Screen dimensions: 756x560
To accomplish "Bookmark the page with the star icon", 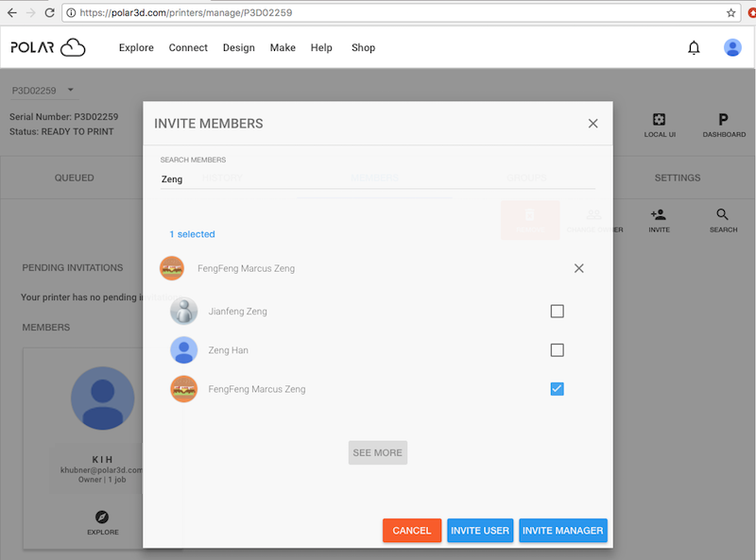I will pyautogui.click(x=730, y=13).
